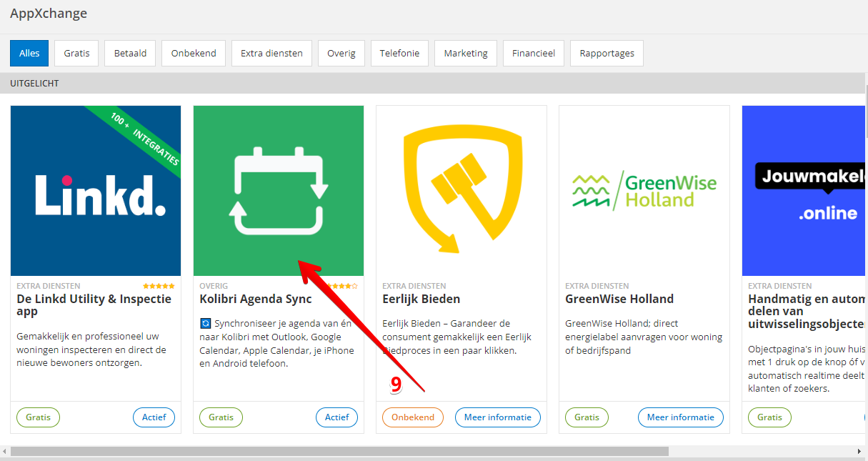Screen dimensions: 868x461
Task: Click the horizontal scrollbar right arrow
Action: [x=860, y=452]
